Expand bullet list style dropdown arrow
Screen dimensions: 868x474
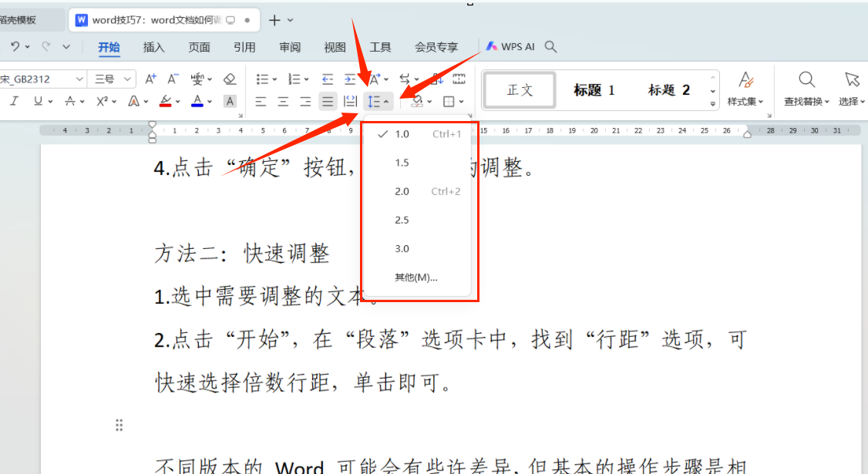pos(274,79)
